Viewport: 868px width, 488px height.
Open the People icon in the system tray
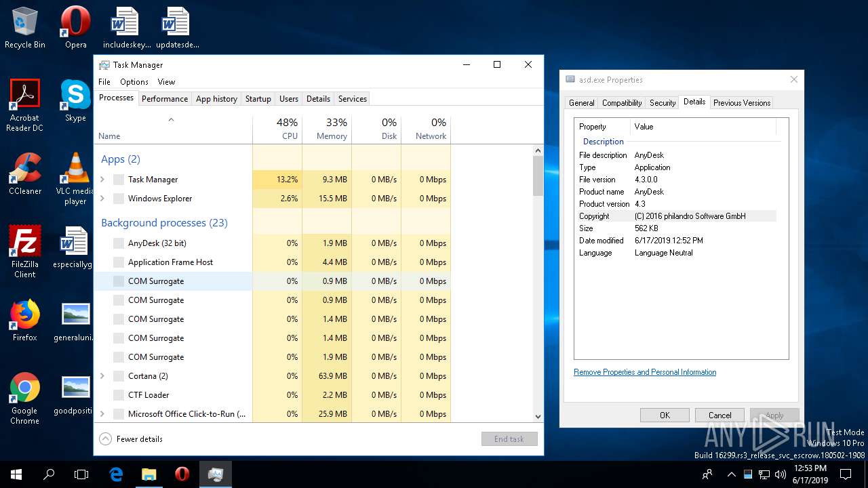[x=707, y=474]
